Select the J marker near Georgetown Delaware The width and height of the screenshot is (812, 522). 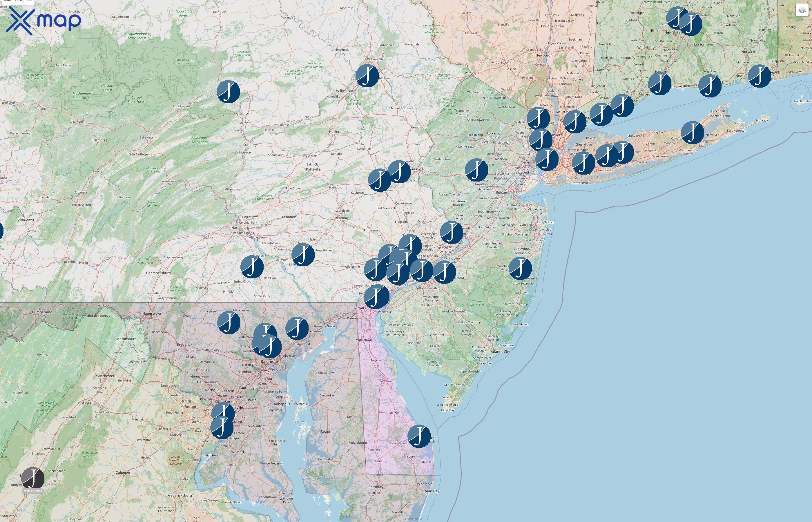tap(419, 436)
